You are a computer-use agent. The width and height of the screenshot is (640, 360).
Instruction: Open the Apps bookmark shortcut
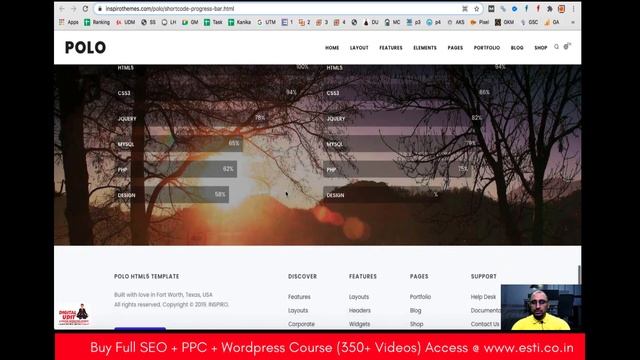[69, 22]
